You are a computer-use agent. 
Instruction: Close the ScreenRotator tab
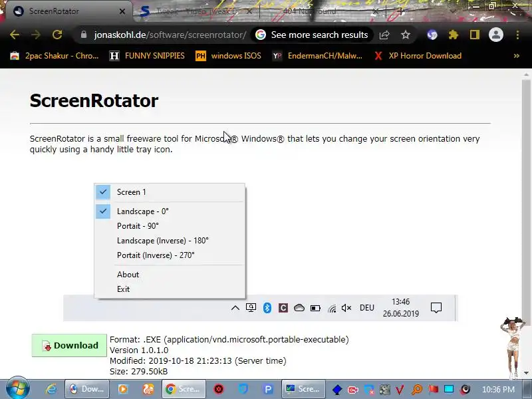[x=122, y=11]
